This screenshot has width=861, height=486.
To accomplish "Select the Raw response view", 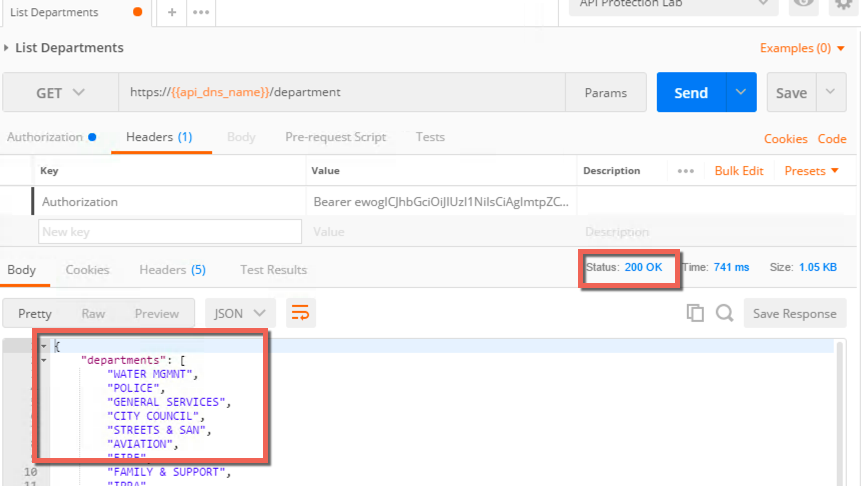I will tap(93, 314).
